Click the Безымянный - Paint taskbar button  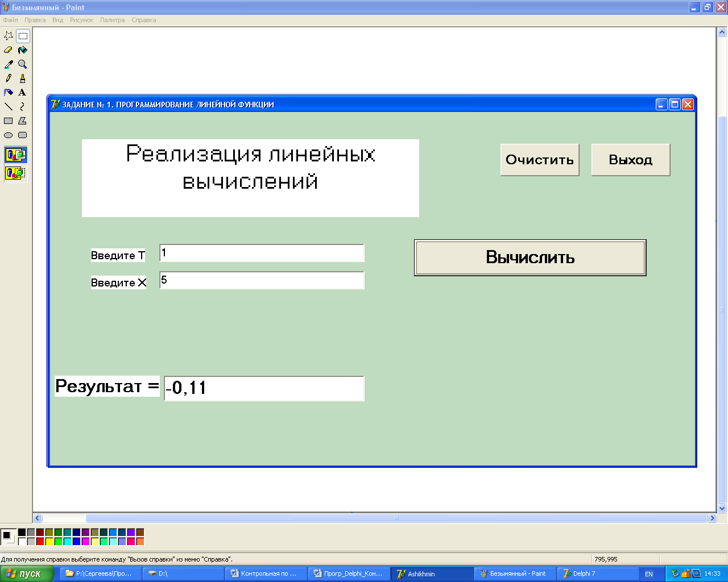[515, 573]
